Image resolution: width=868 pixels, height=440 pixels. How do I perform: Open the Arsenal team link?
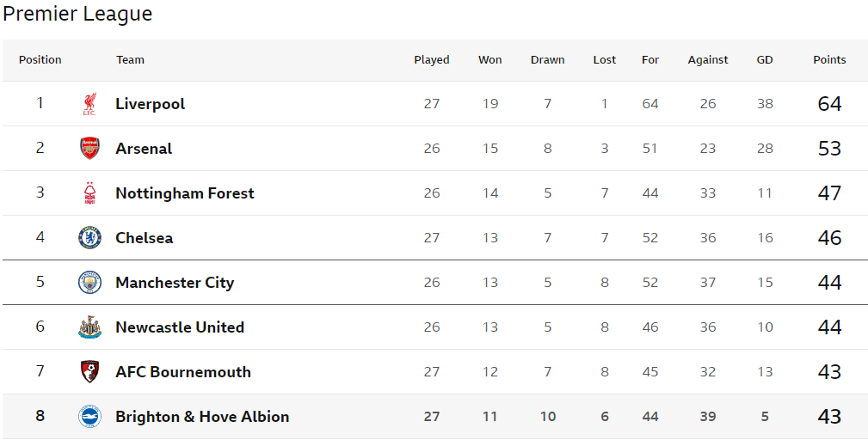144,148
